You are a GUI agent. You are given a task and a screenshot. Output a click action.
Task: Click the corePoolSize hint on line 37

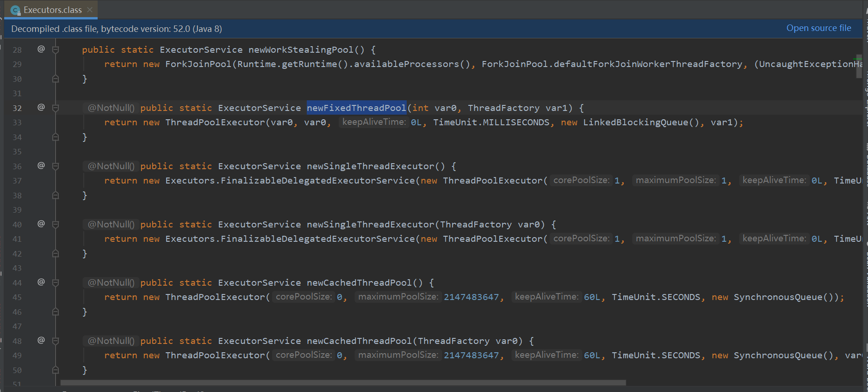(581, 180)
